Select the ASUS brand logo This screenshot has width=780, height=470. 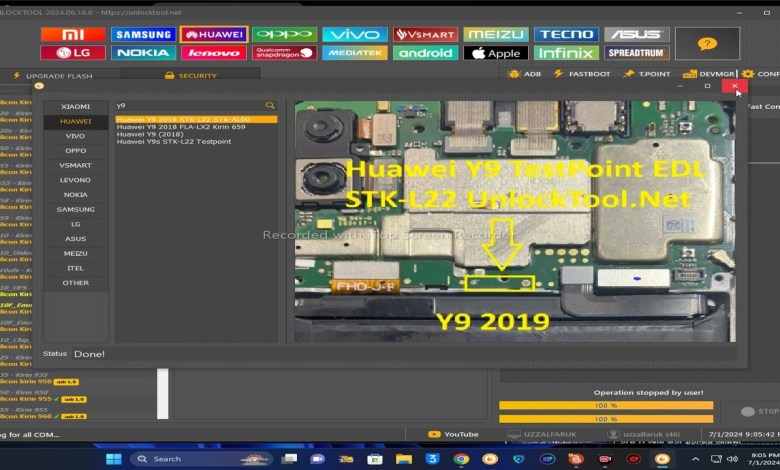(x=637, y=34)
